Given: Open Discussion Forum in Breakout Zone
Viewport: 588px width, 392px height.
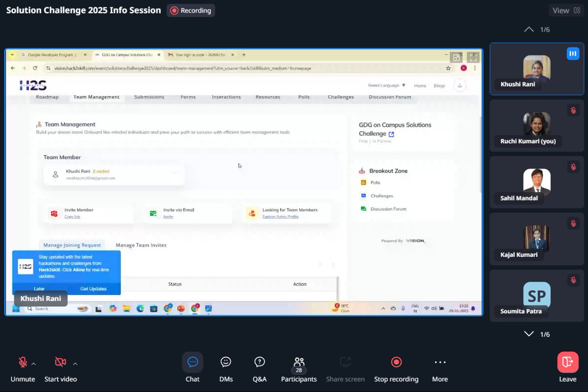Looking at the screenshot, I should (x=388, y=209).
